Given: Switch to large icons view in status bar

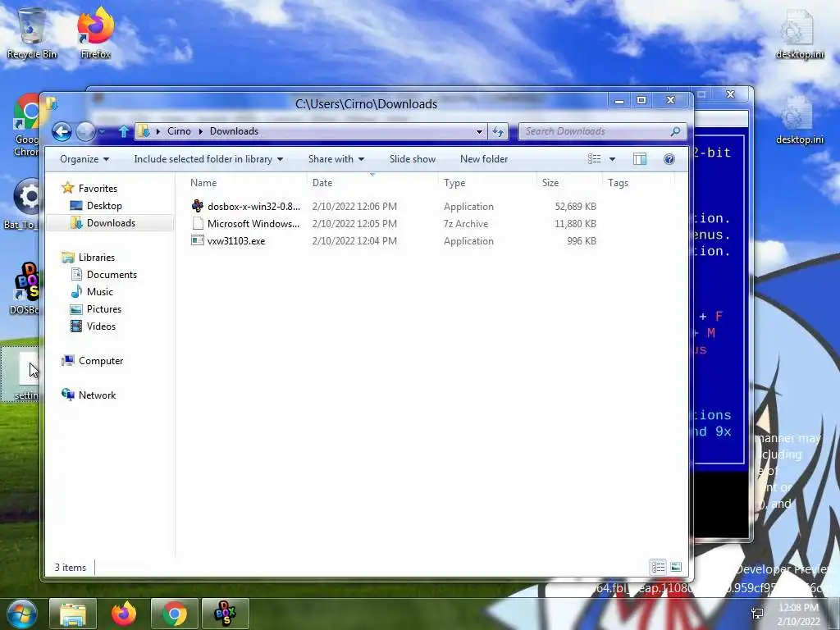Looking at the screenshot, I should click(676, 567).
